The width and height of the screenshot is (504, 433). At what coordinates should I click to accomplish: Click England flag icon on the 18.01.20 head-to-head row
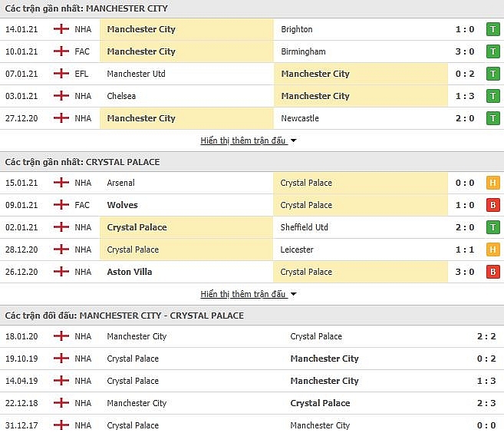pos(61,336)
